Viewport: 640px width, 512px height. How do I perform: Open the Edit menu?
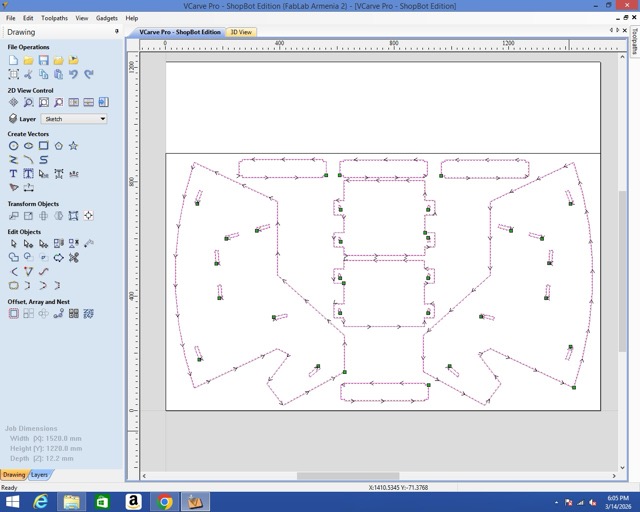pos(28,18)
